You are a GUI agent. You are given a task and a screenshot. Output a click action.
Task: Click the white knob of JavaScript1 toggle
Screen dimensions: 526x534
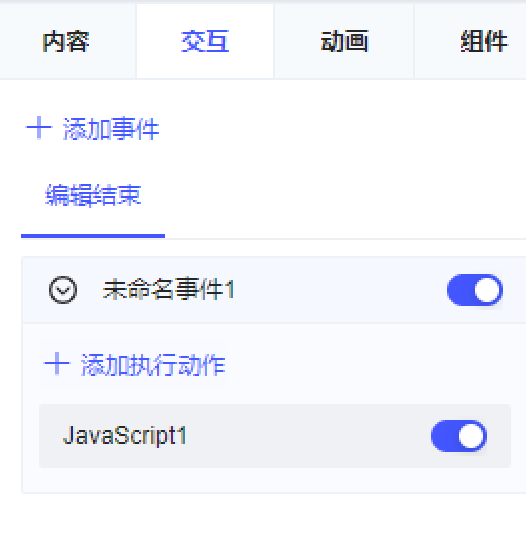pos(472,436)
